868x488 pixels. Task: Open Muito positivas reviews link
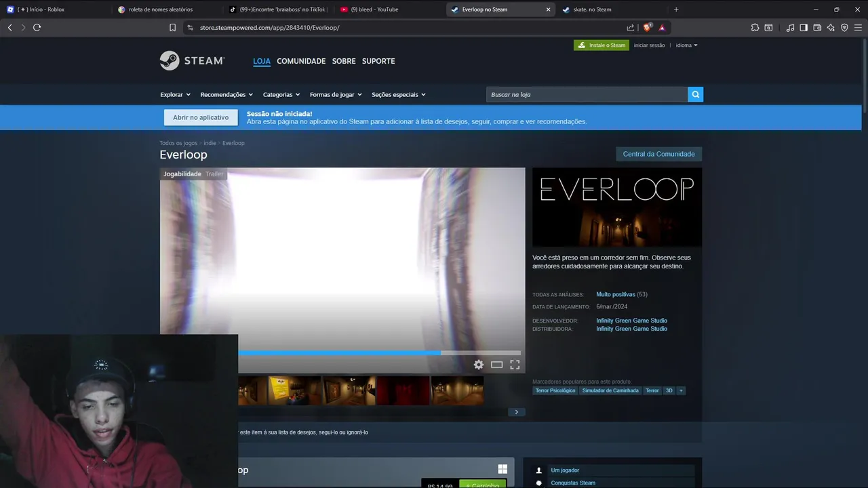(x=616, y=295)
